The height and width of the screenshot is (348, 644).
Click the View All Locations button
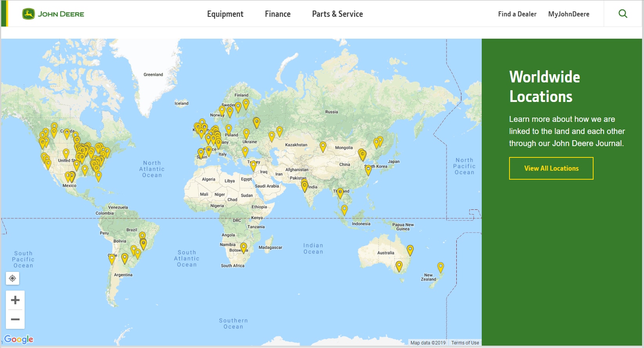click(x=551, y=168)
